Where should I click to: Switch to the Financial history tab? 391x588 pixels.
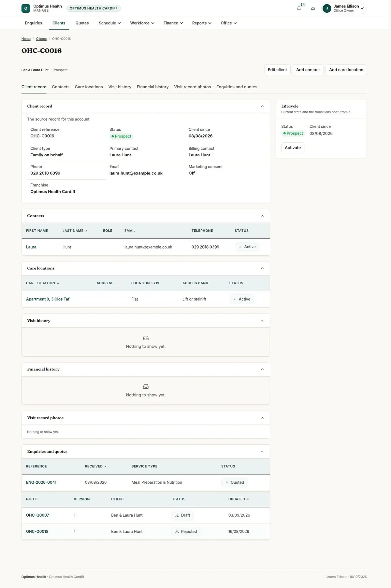click(152, 87)
